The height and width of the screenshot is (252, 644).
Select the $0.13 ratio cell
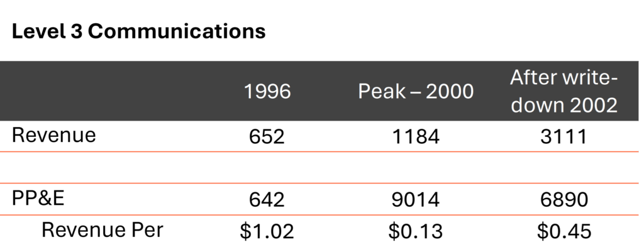(416, 232)
